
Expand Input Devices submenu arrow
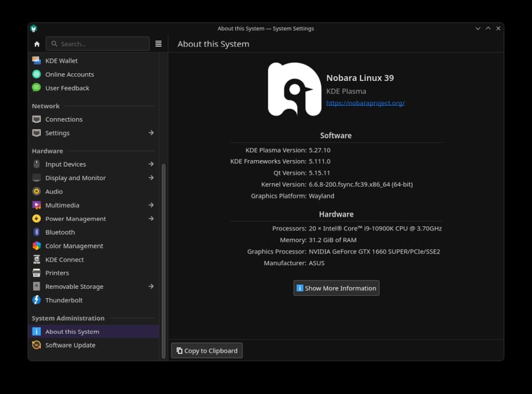click(x=151, y=164)
